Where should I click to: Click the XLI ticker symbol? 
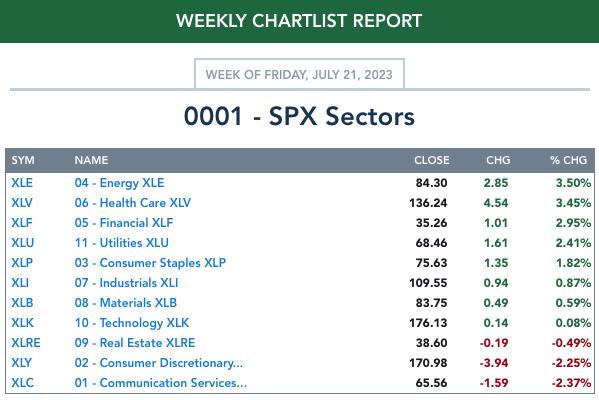(20, 283)
